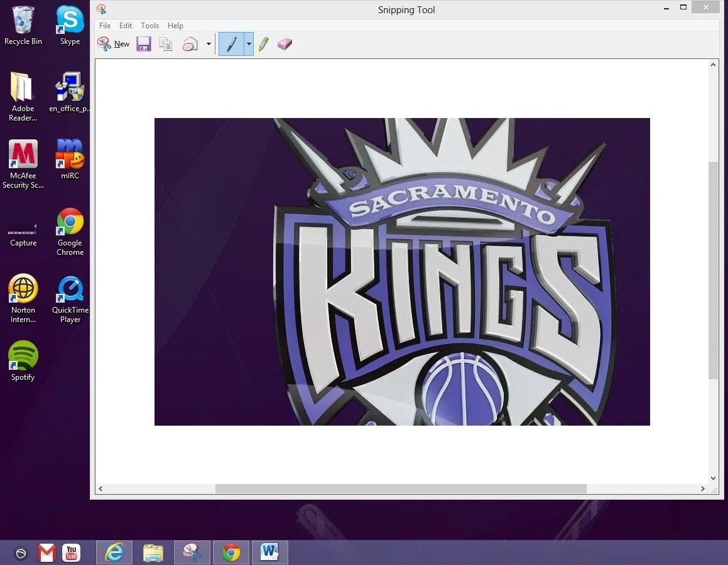The width and height of the screenshot is (728, 565).
Task: Select the mIRC desktop shortcut
Action: [70, 159]
